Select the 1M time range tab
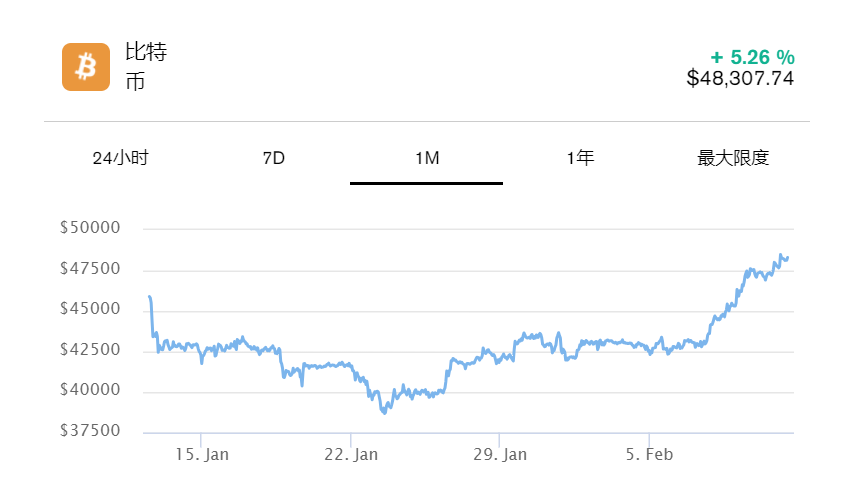 pyautogui.click(x=427, y=158)
